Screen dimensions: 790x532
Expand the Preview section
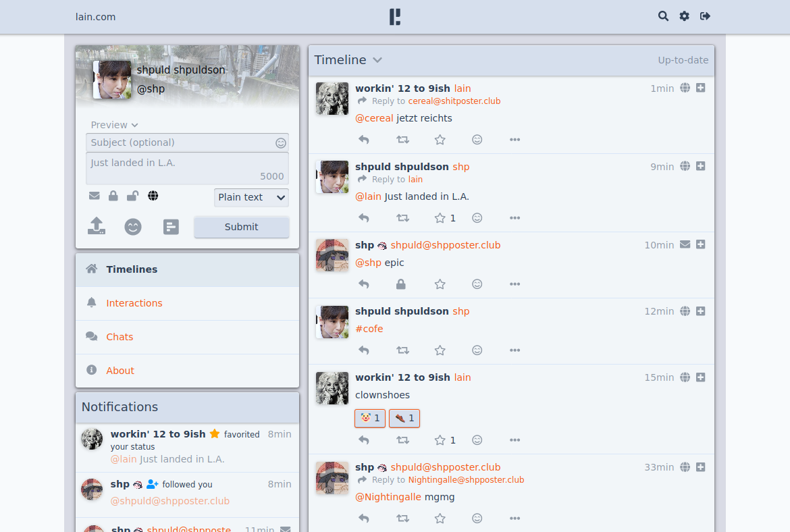point(114,125)
